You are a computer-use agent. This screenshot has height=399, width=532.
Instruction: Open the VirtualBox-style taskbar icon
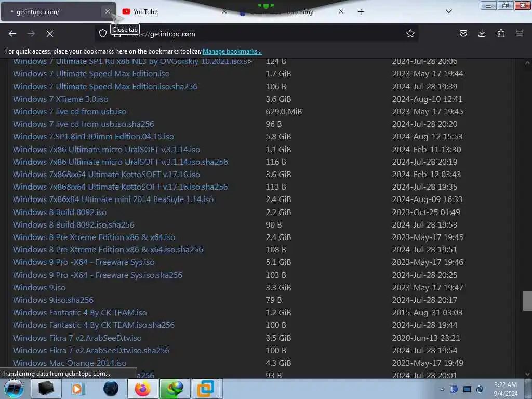[x=206, y=389]
